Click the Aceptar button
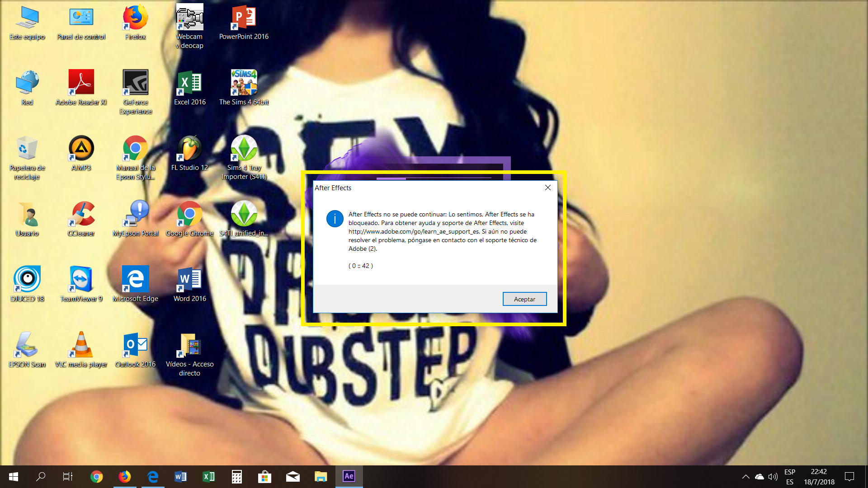Image resolution: width=868 pixels, height=488 pixels. click(x=524, y=299)
